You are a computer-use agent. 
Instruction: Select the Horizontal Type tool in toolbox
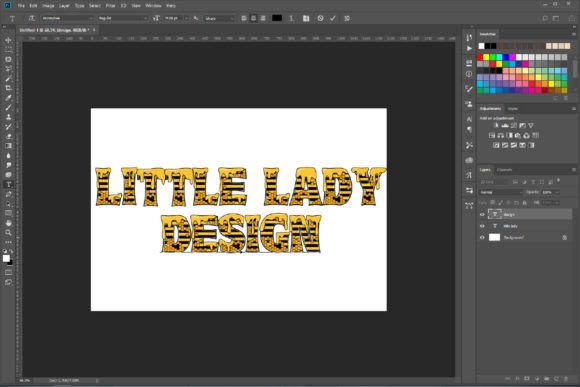tap(8, 184)
